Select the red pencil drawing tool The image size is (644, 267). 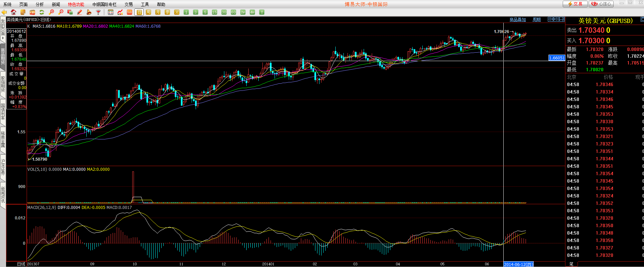pyautogui.click(x=80, y=12)
